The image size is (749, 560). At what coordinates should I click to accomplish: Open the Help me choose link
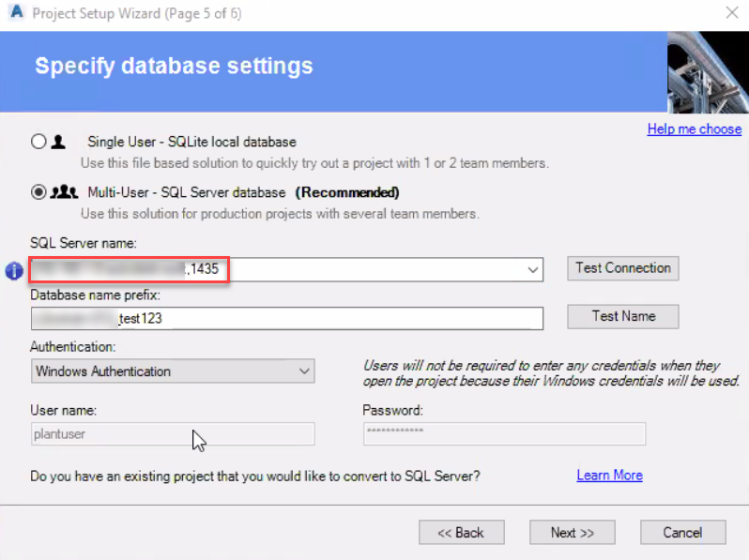click(x=694, y=129)
